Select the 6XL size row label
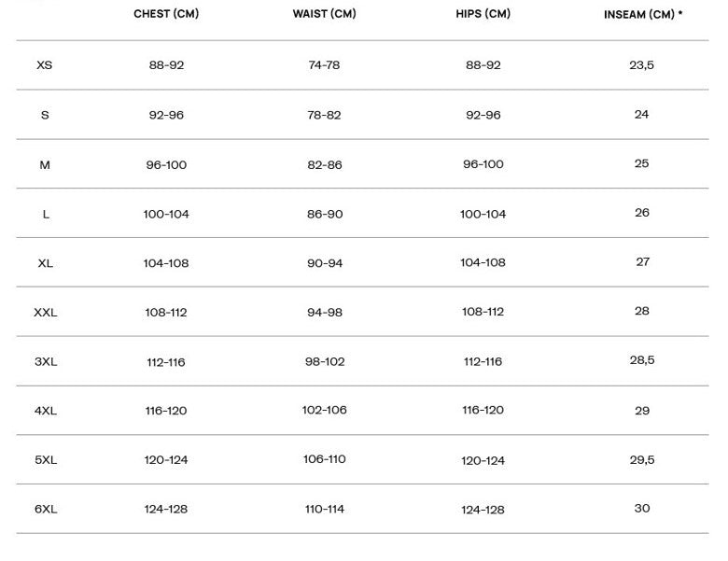 [45, 510]
